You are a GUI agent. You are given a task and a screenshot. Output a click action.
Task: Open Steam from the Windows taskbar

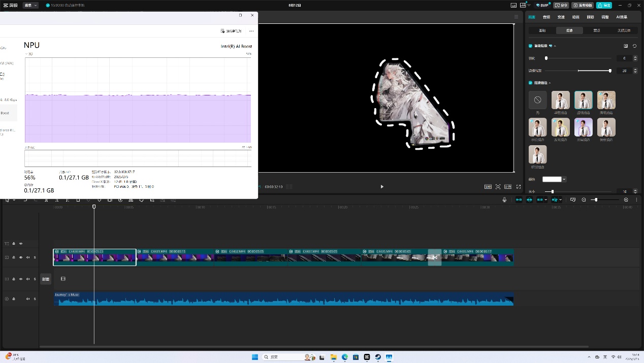pyautogui.click(x=378, y=357)
